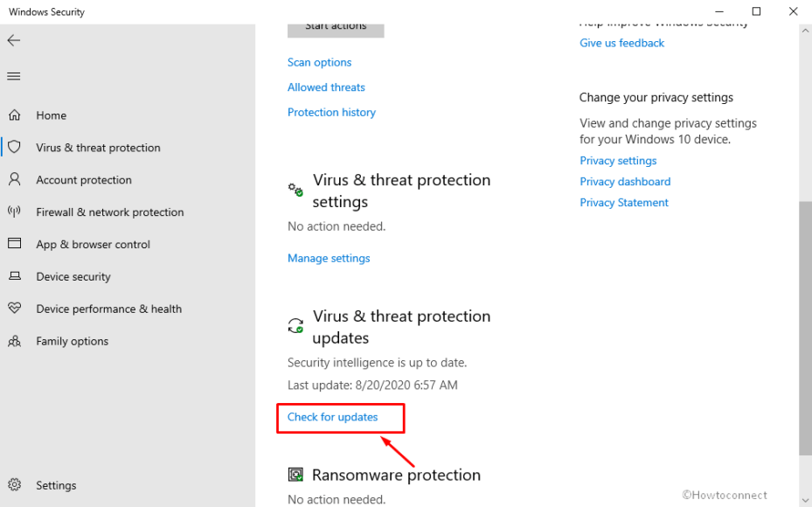Check Device performance & health
Image resolution: width=812 pixels, height=507 pixels.
click(108, 309)
